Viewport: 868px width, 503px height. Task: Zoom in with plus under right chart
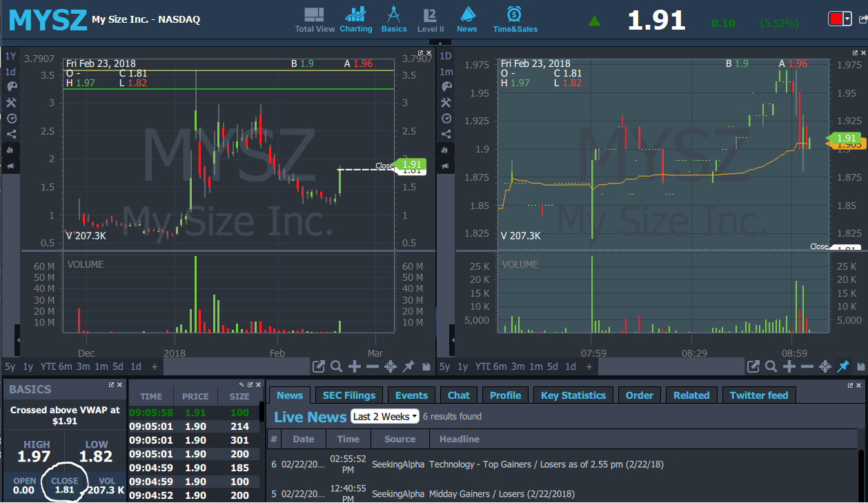point(789,366)
